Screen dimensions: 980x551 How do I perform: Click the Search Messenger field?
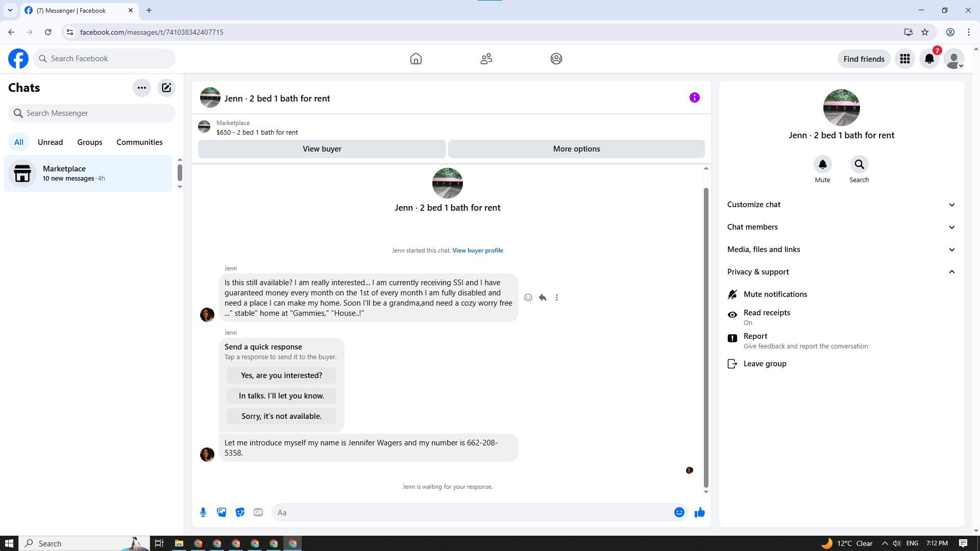point(92,113)
